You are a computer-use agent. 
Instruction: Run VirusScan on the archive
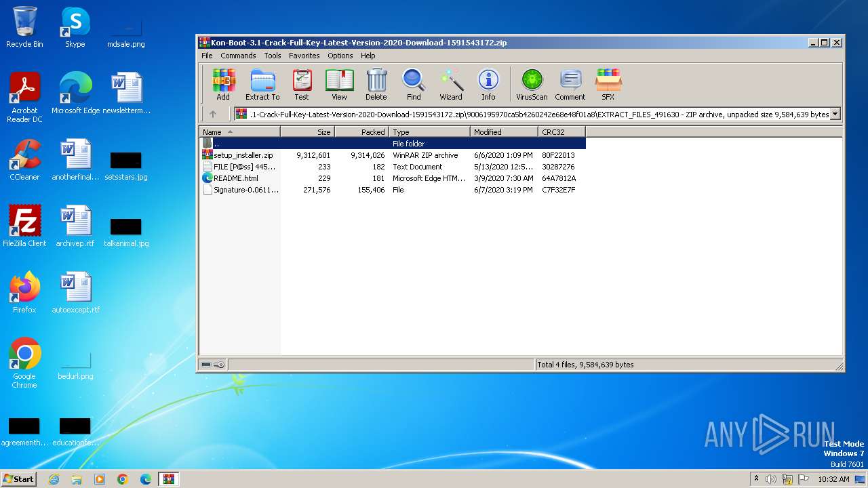(532, 85)
